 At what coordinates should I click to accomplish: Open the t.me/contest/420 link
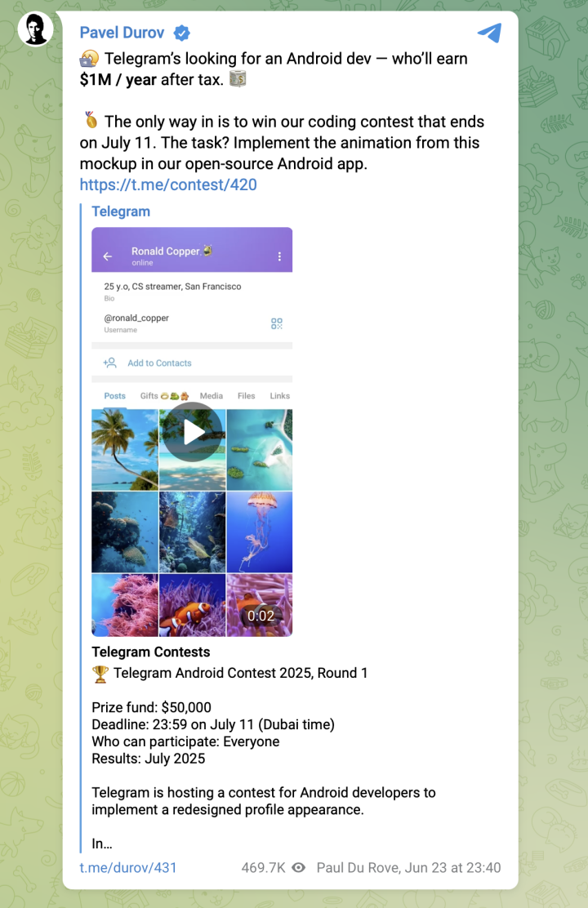pyautogui.click(x=168, y=185)
